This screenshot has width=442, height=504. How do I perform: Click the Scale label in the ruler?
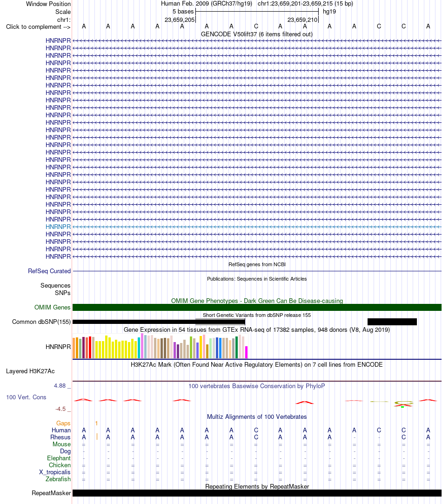[x=63, y=12]
